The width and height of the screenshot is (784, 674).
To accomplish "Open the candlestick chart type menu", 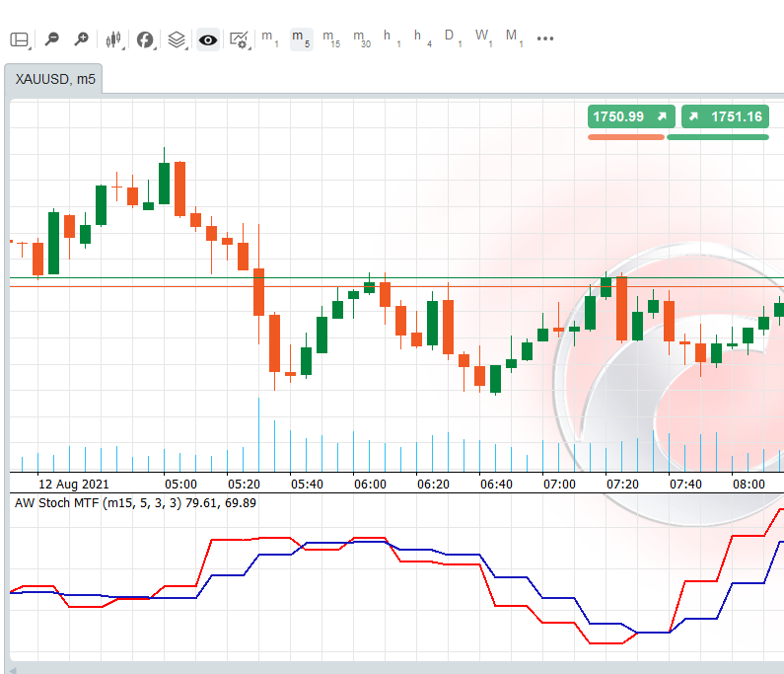I will tap(114, 39).
